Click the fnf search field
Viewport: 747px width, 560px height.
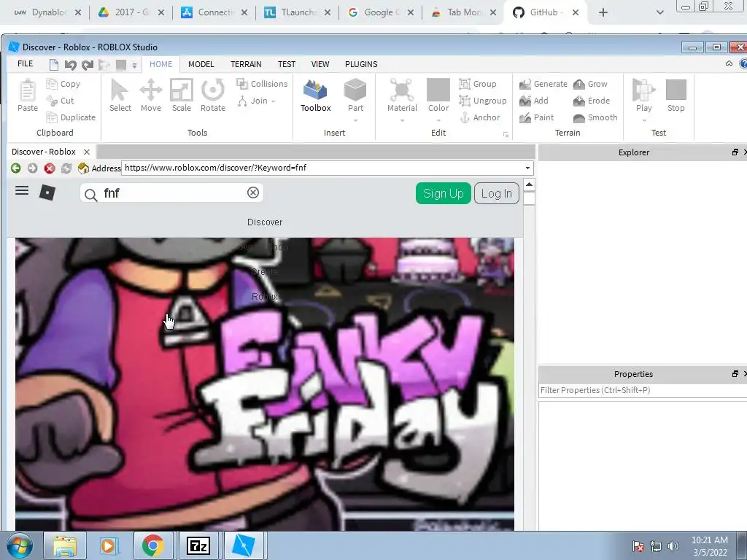coord(171,192)
